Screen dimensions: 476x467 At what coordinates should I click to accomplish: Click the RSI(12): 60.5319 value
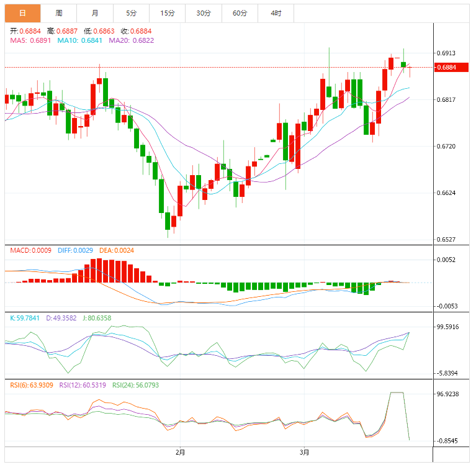tap(83, 385)
